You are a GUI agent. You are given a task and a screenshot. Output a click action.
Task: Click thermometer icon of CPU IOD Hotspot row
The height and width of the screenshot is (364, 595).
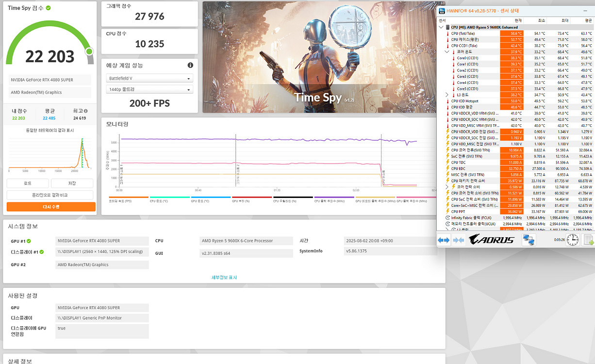pos(448,101)
